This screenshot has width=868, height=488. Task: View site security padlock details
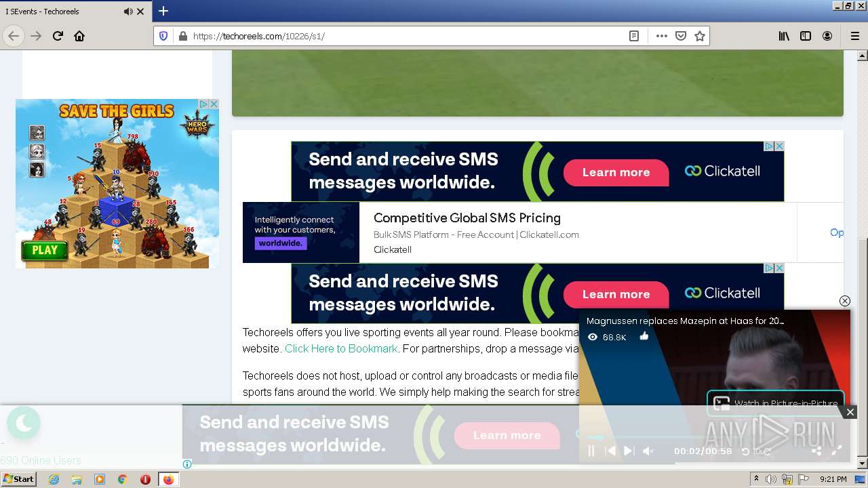click(x=182, y=36)
